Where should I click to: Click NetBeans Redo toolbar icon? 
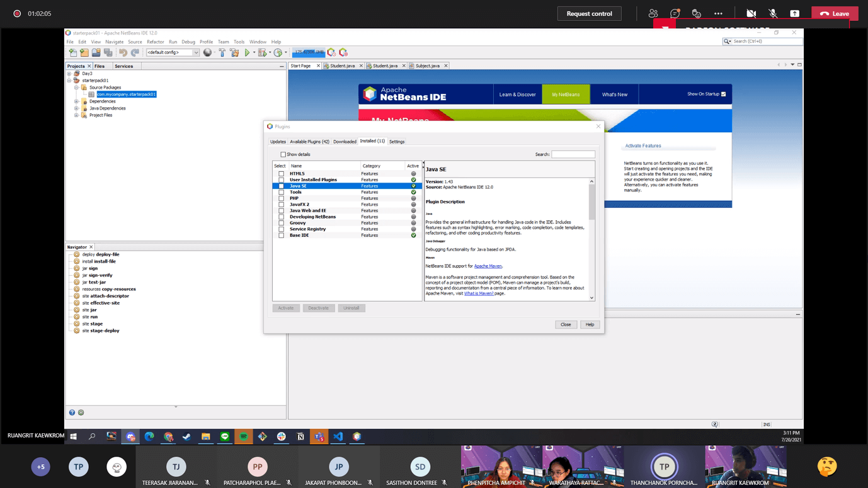coord(135,52)
